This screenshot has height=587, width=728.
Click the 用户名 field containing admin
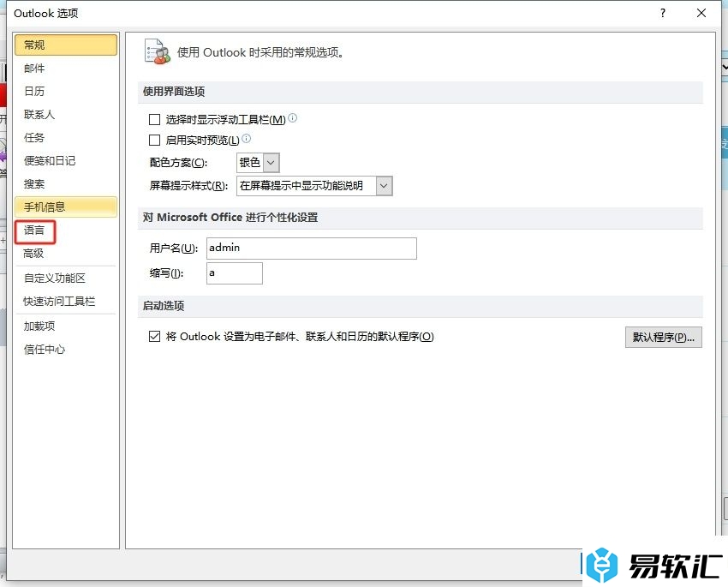pyautogui.click(x=312, y=249)
